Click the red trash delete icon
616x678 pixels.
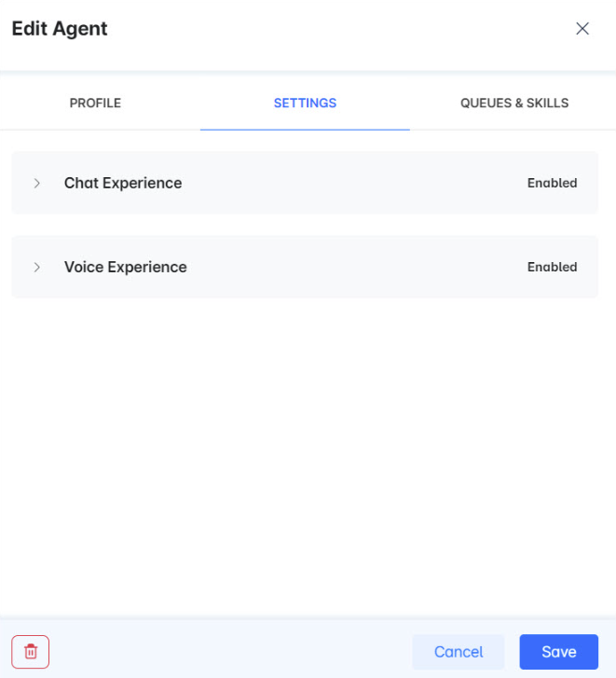[x=30, y=651]
